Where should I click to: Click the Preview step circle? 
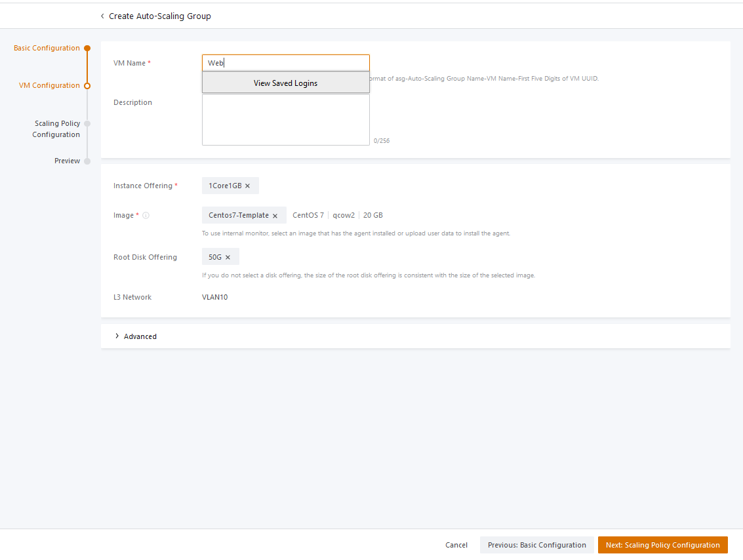pyautogui.click(x=87, y=161)
